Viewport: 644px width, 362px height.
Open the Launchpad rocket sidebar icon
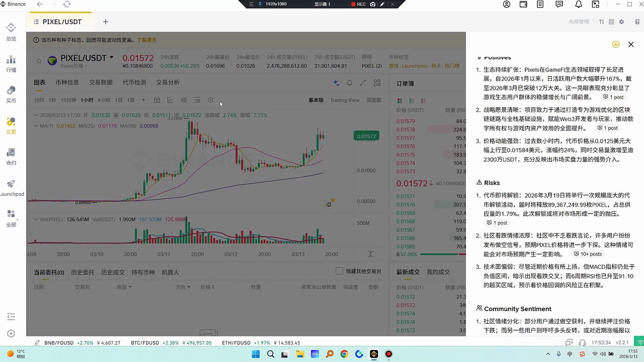point(11,188)
